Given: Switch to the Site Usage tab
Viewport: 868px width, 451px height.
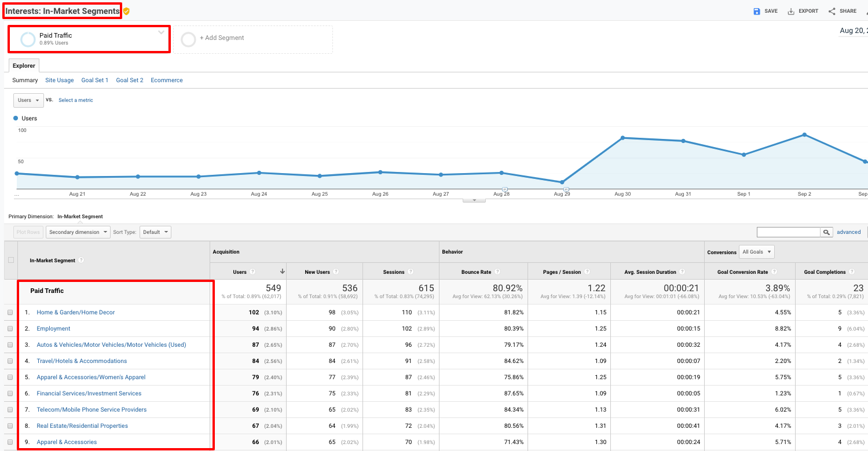Looking at the screenshot, I should coord(59,80).
